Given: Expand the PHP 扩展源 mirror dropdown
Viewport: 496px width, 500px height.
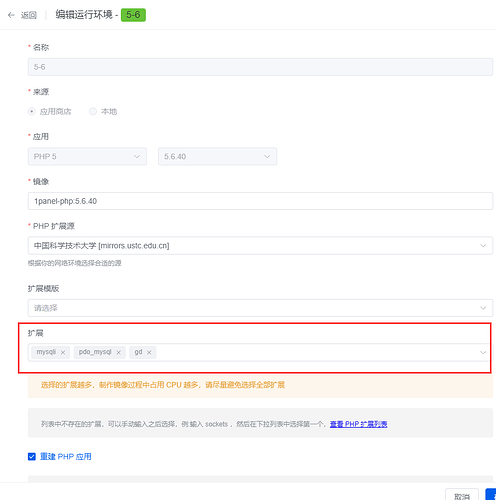Looking at the screenshot, I should tap(260, 246).
